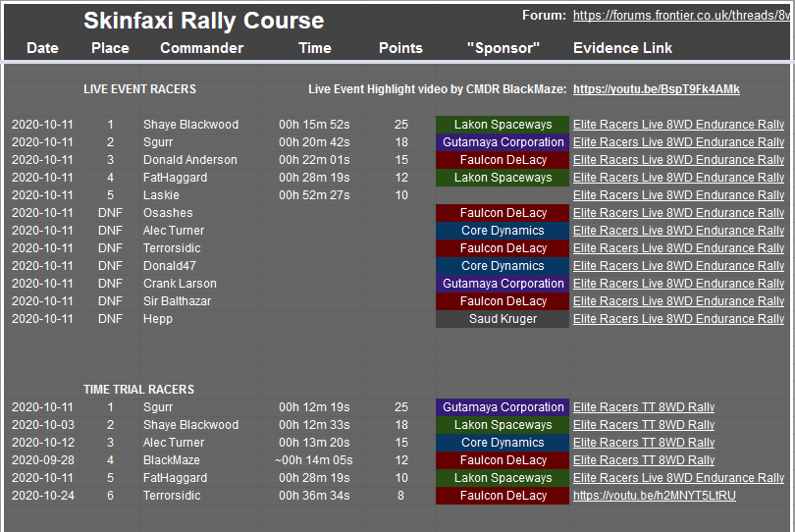
Task: Click the Date column header
Action: [42, 48]
